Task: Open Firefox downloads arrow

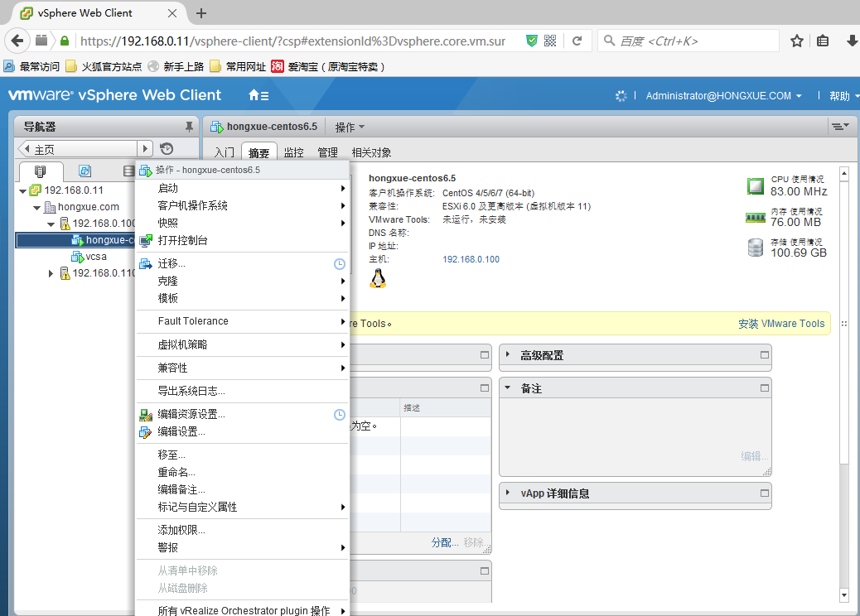Action: (x=852, y=41)
